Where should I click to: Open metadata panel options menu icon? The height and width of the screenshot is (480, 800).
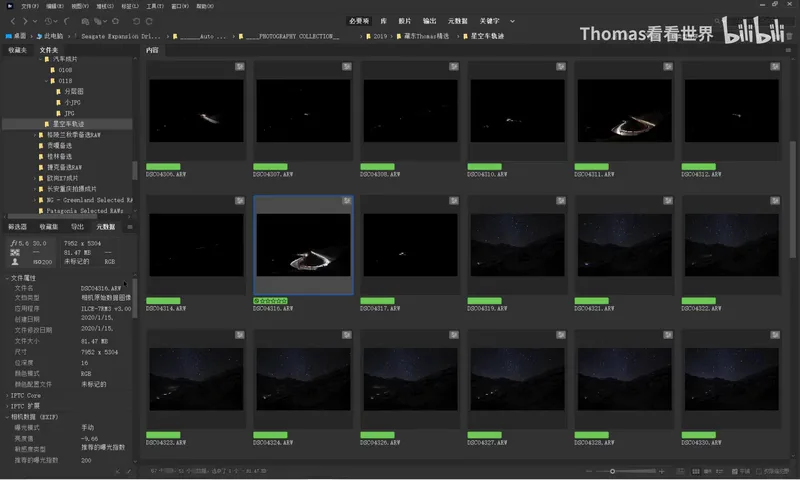(130, 227)
